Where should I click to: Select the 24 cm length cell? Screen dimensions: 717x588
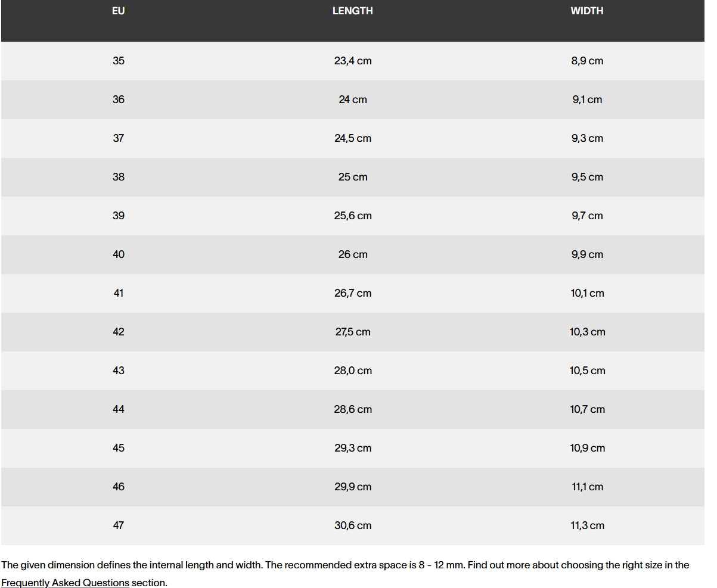(353, 99)
